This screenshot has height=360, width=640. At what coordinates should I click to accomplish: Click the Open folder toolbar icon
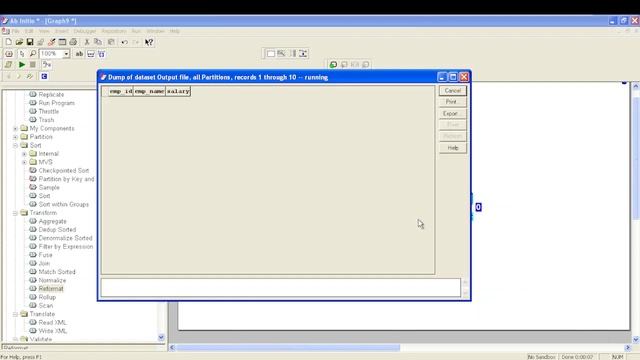coord(19,42)
